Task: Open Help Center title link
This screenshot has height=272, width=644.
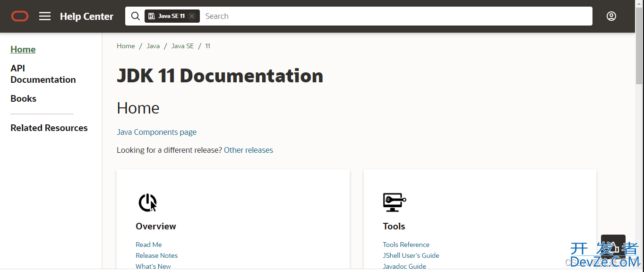Action: [x=86, y=17]
